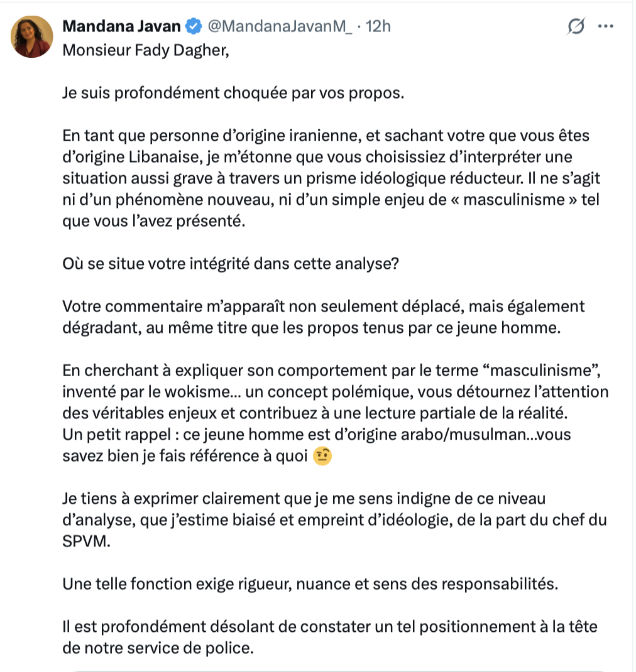
Task: Click the Grok explain-post icon
Action: tap(576, 26)
